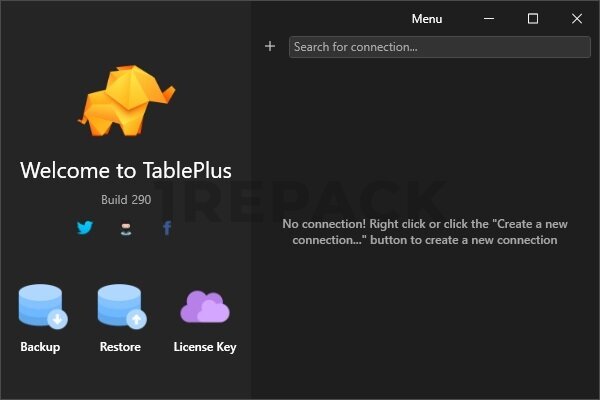
Task: Open the Menu in title bar
Action: [x=427, y=19]
